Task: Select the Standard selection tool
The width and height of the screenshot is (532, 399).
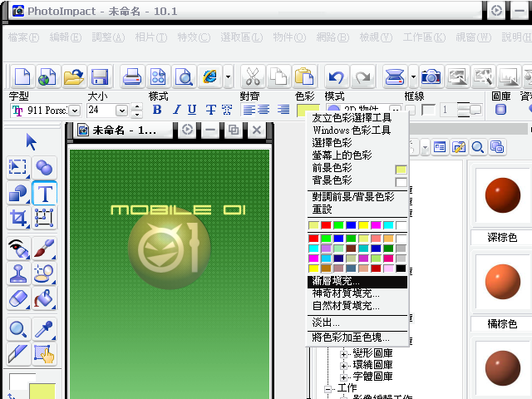Action: point(18,167)
